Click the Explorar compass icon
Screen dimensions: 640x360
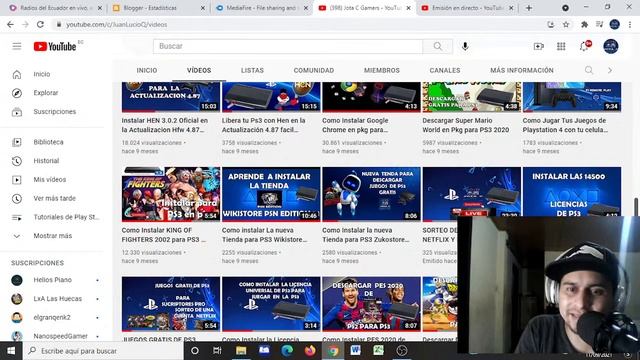pos(17,93)
